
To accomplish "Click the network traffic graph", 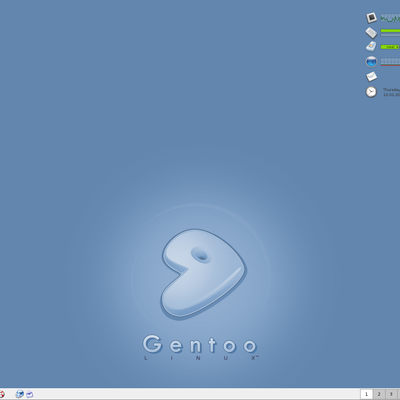I will (390, 61).
